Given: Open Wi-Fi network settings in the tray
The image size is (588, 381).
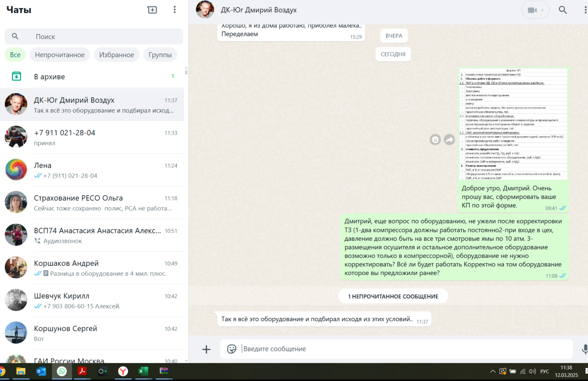Looking at the screenshot, I should 523,371.
